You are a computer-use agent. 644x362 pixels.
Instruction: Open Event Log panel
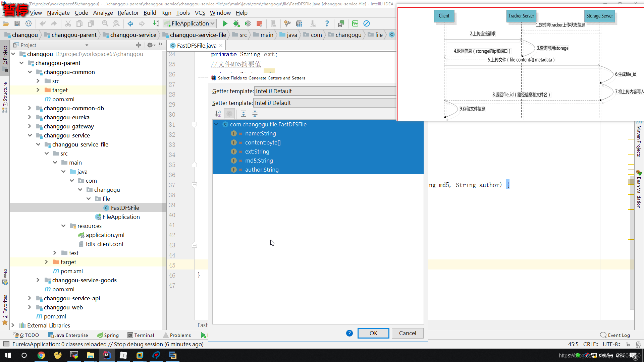(615, 335)
